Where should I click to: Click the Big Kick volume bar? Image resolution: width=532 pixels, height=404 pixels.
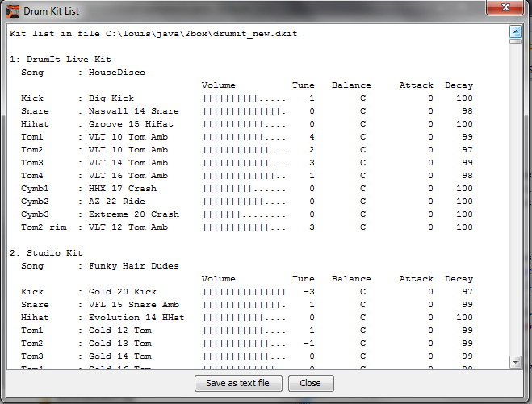tap(245, 98)
